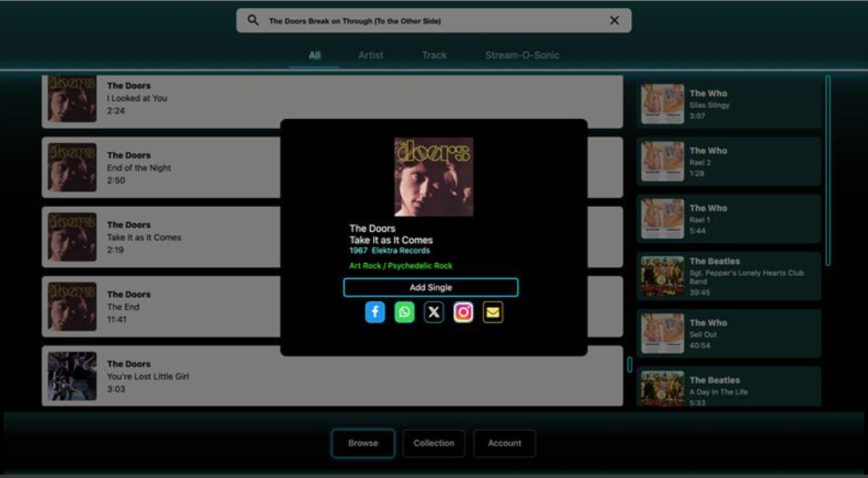Screen dimensions: 868x478
Task: Open the Sgt. Pepper's album thumbnail
Action: coord(663,276)
